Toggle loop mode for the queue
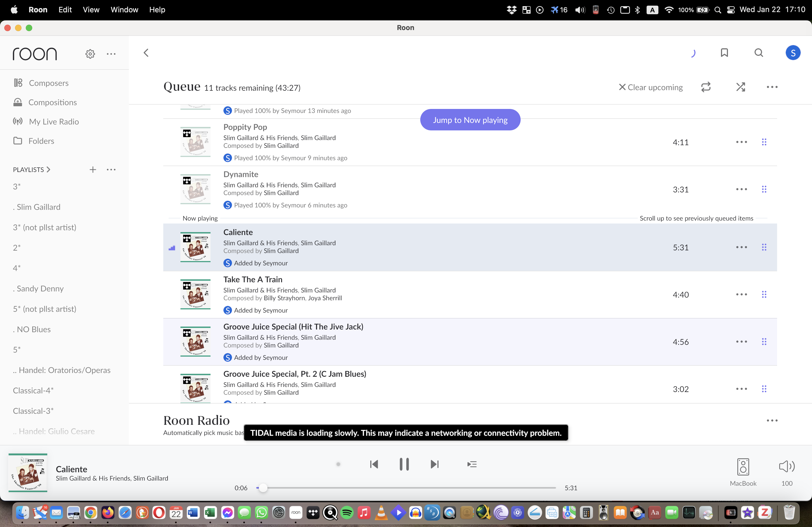Screen dimensions: 812x527 pyautogui.click(x=706, y=87)
